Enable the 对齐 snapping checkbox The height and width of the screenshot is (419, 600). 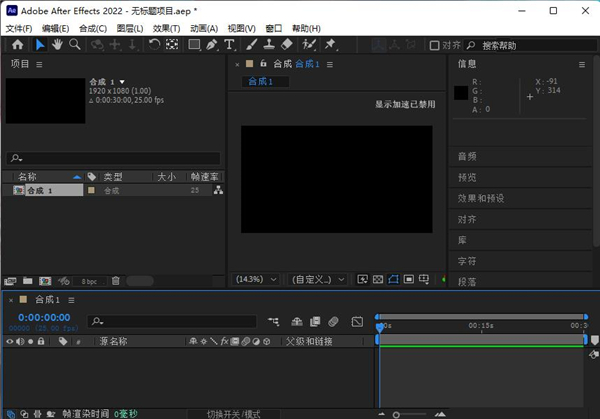tap(434, 45)
